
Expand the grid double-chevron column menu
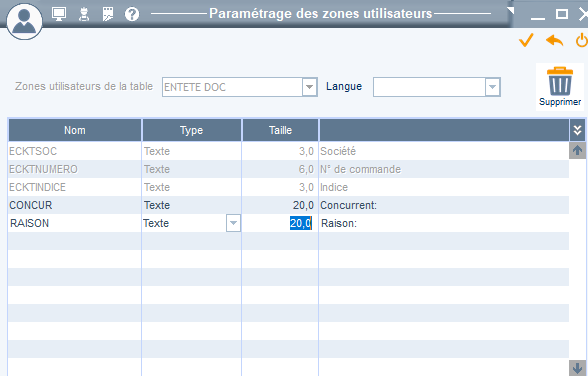(578, 130)
